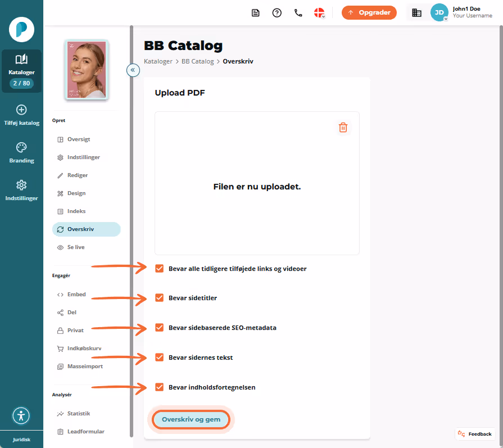
Task: Open the main Indstillinger gear in the dark sidebar
Action: (21, 191)
